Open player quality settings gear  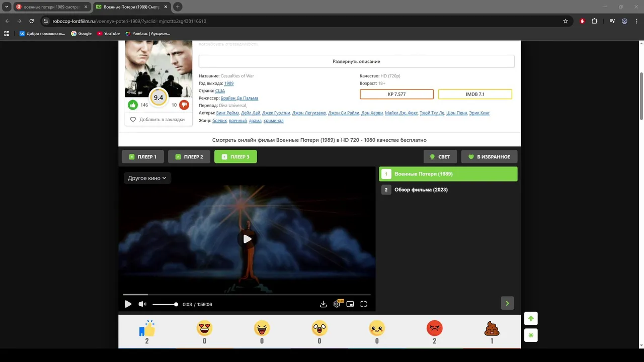point(337,304)
